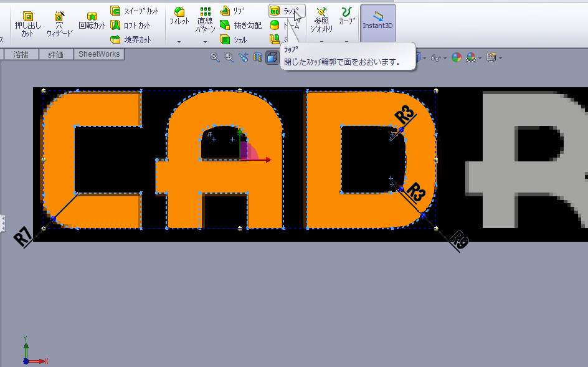Click the 押し出しカット extruded cut tool
This screenshot has height=367, width=588.
(x=27, y=24)
